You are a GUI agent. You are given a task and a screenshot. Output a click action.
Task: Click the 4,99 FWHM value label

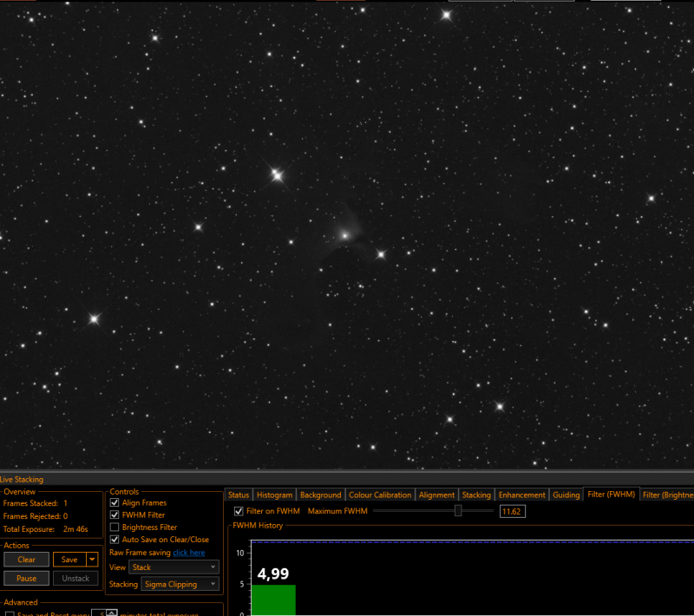point(273,574)
